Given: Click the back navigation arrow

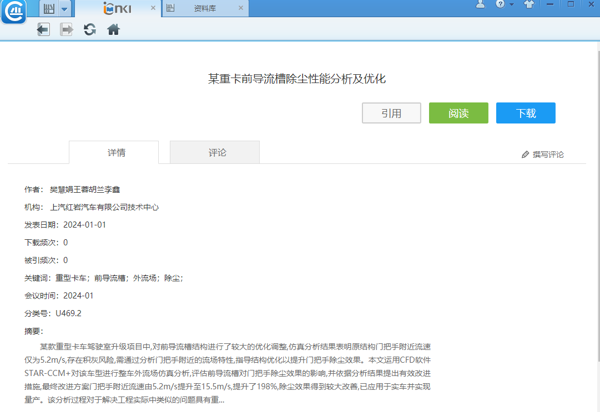Looking at the screenshot, I should coord(42,30).
